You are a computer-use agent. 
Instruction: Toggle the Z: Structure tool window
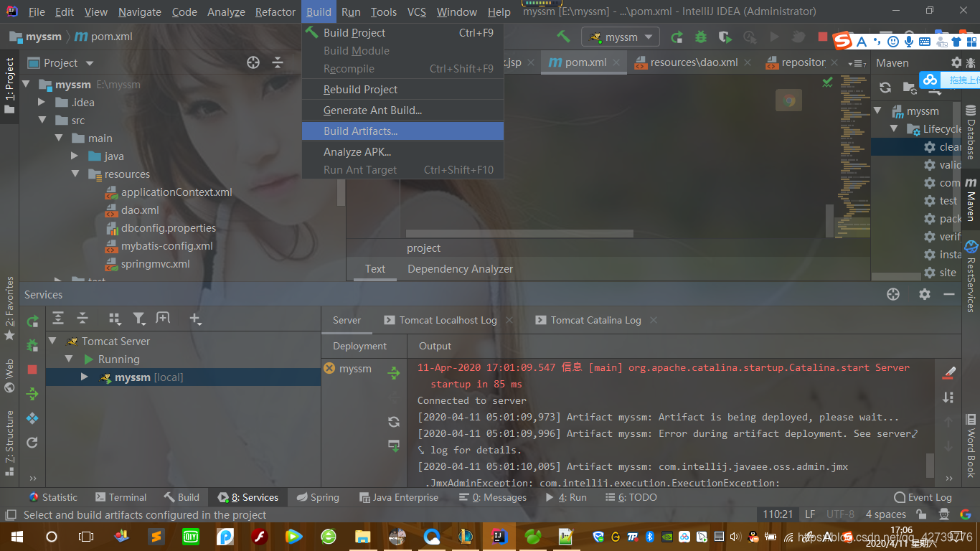pyautogui.click(x=9, y=443)
